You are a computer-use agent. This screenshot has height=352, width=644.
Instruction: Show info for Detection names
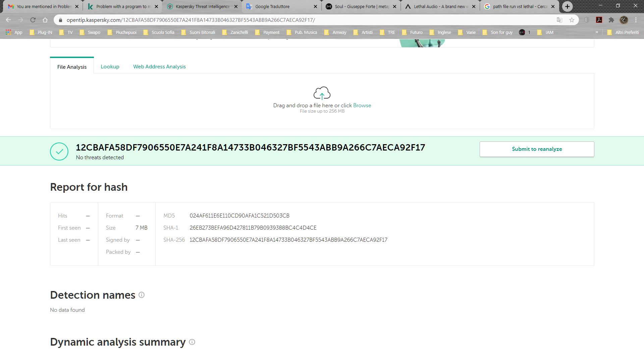pos(142,295)
